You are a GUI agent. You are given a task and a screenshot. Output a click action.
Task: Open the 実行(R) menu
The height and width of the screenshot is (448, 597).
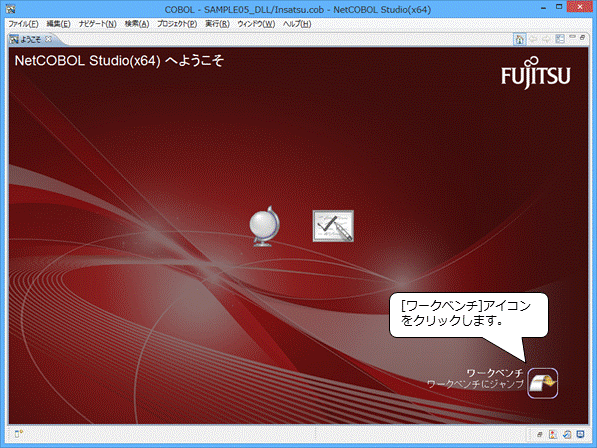(x=217, y=24)
